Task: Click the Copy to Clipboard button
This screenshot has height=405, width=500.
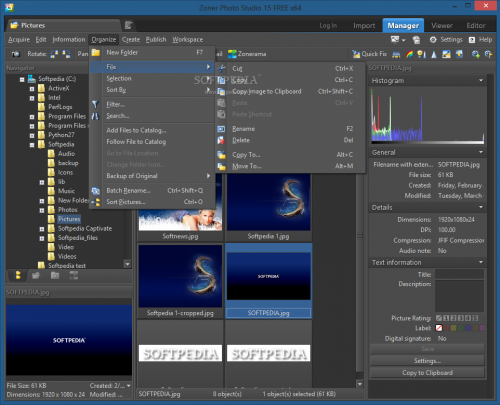Action: point(427,373)
